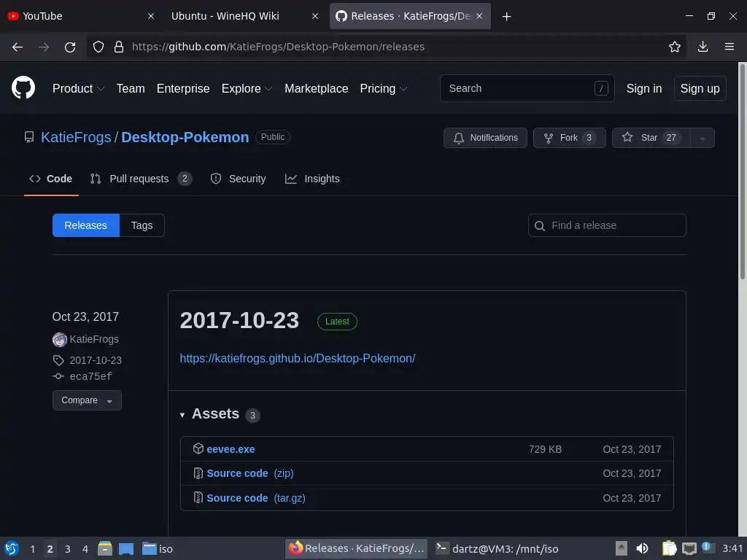The image size is (747, 560).
Task: Click the Enterprise navigation link
Action: point(183,88)
